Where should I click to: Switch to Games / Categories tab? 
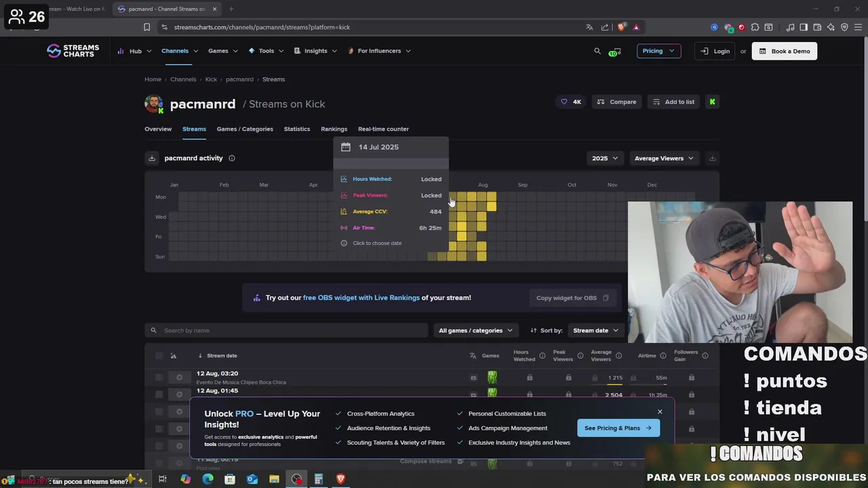coord(245,129)
